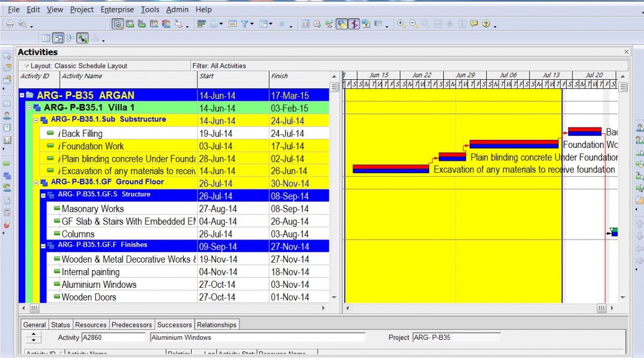Open the Enterprise menu
The height and width of the screenshot is (358, 644).
coord(118,9)
